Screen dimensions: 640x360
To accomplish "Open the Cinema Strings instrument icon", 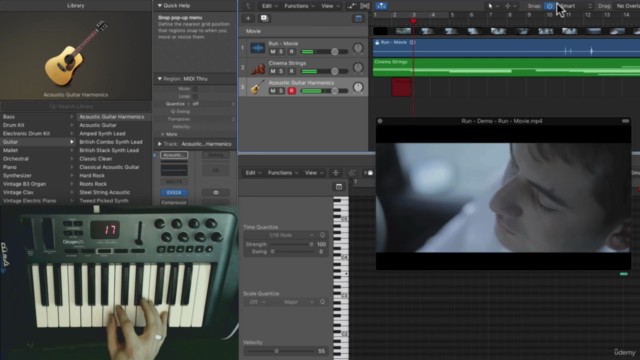I will 258,68.
